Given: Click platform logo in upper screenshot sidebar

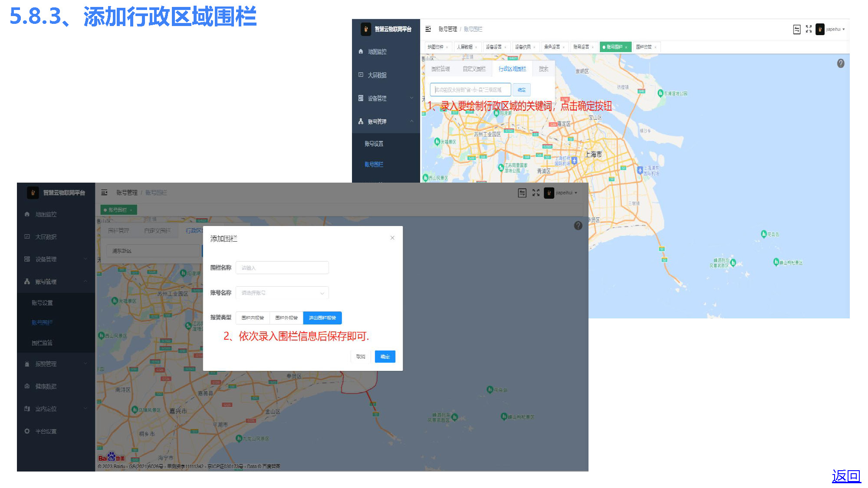Looking at the screenshot, I should (366, 29).
